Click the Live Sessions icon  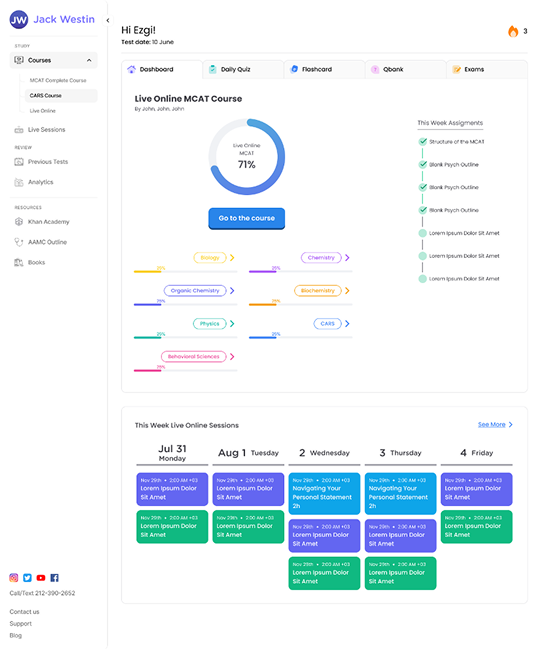coord(19,130)
